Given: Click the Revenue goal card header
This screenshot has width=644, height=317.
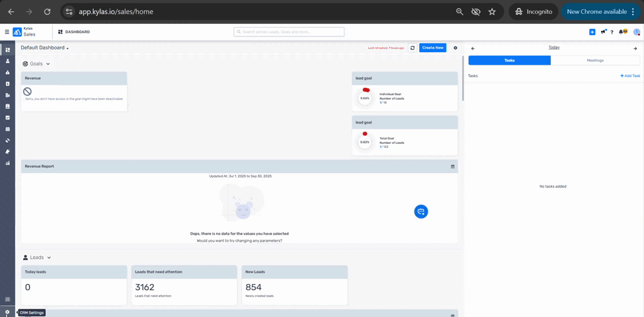Looking at the screenshot, I should coord(74,79).
